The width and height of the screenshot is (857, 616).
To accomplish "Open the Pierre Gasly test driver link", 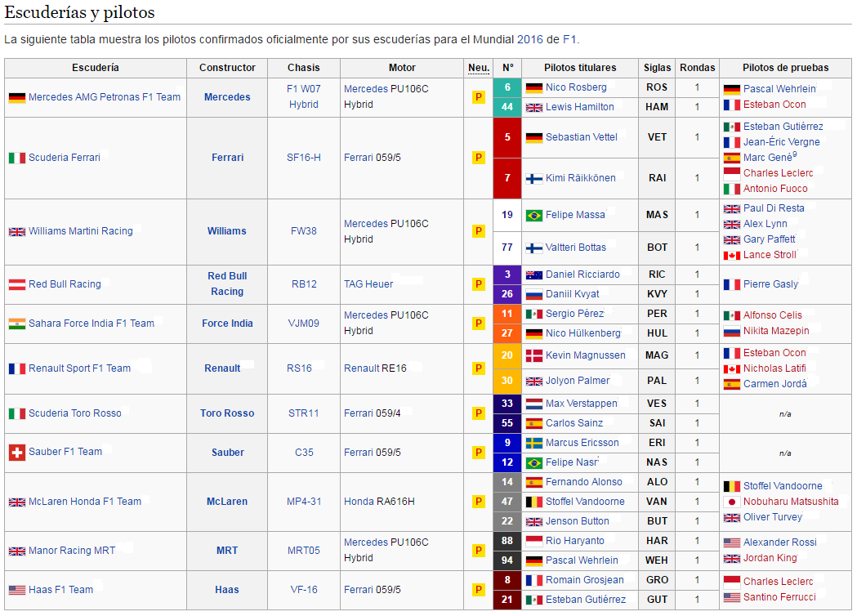I will point(770,284).
